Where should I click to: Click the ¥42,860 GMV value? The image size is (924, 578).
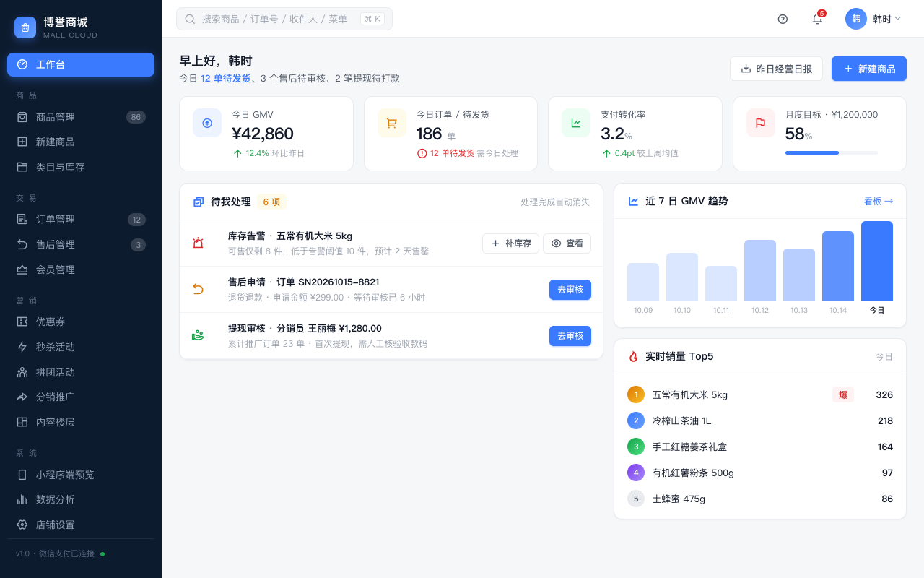tap(263, 134)
